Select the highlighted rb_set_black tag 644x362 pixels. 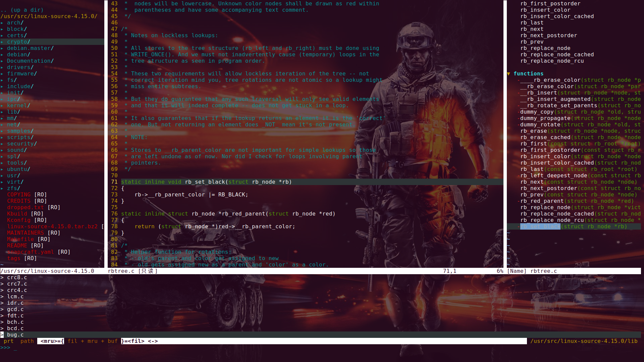(x=540, y=227)
